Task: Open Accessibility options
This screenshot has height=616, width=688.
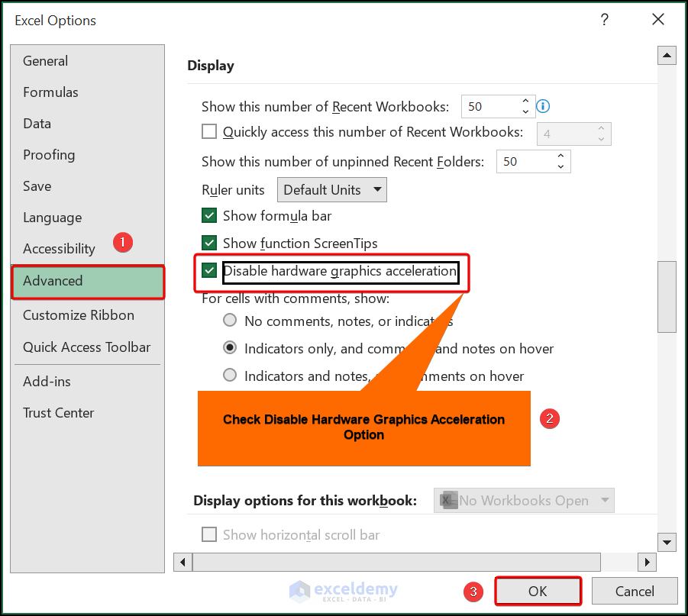Action: (88, 249)
